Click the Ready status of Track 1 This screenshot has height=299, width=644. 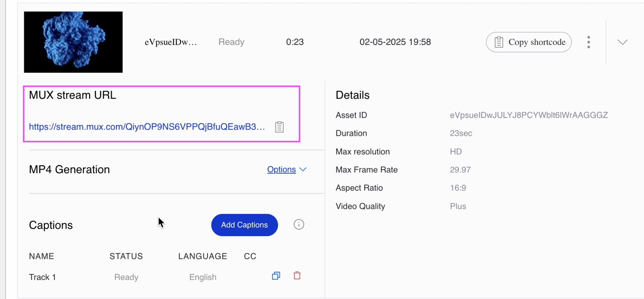click(126, 277)
